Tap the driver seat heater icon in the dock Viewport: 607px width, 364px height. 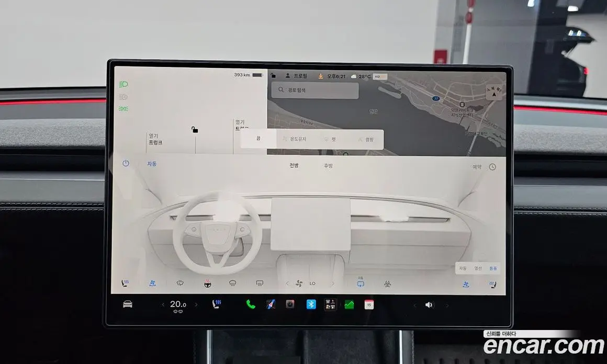(217, 304)
